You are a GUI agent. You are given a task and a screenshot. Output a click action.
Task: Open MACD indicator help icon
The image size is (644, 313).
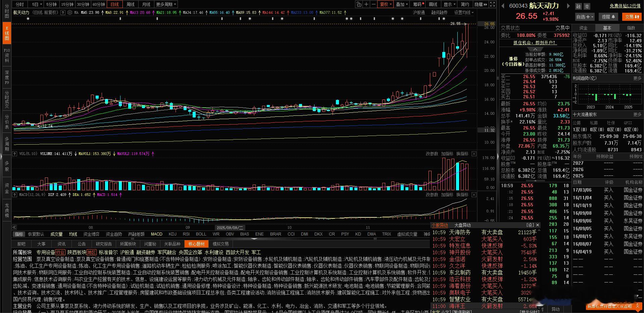click(x=15, y=195)
